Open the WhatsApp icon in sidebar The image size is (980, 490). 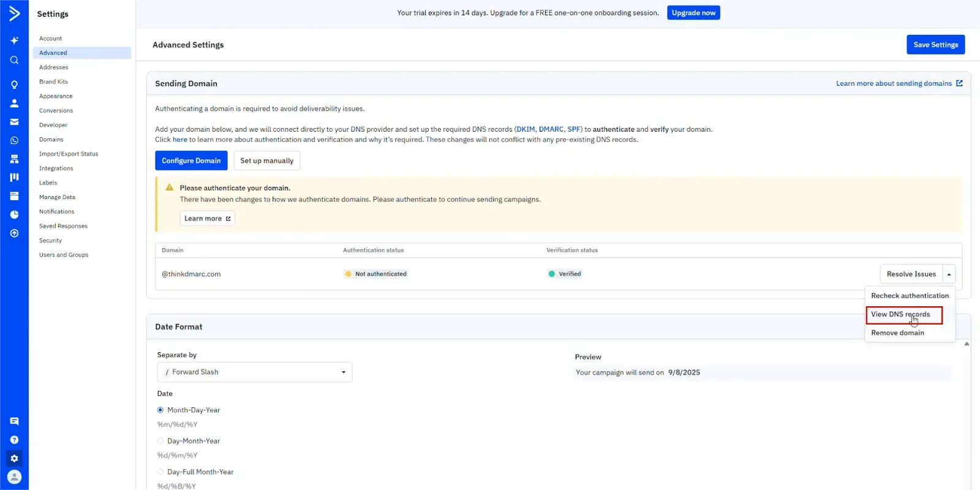click(x=14, y=140)
